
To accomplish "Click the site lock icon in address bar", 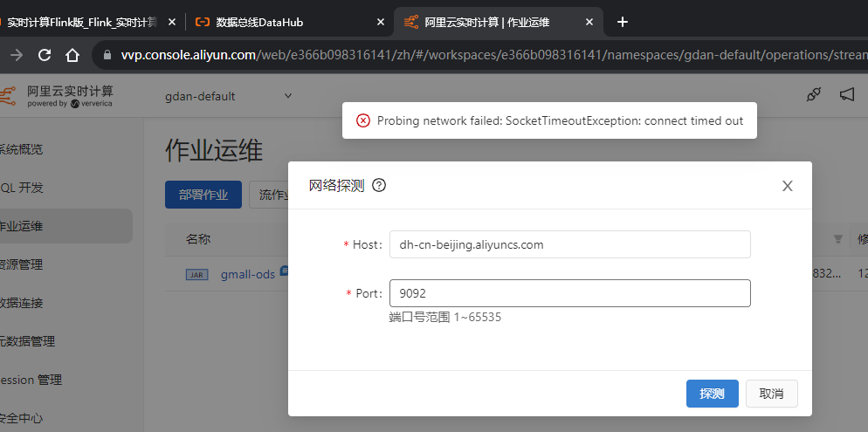I will point(107,55).
